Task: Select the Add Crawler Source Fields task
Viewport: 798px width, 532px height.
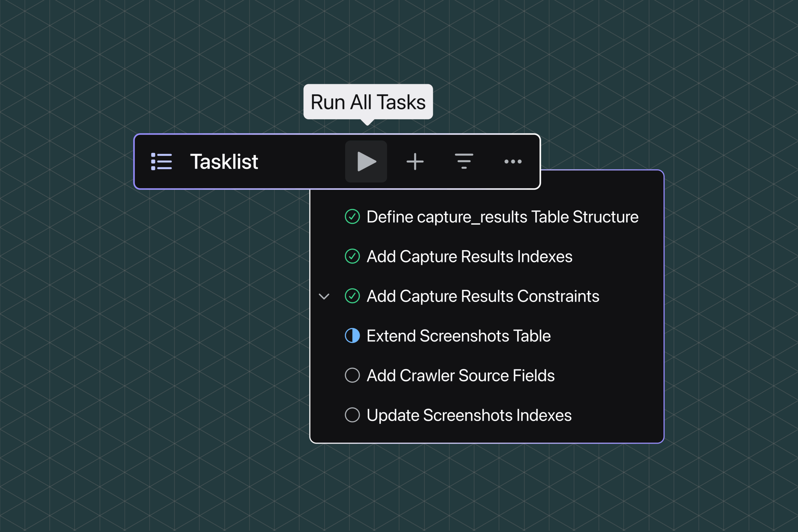Action: pyautogui.click(x=460, y=376)
